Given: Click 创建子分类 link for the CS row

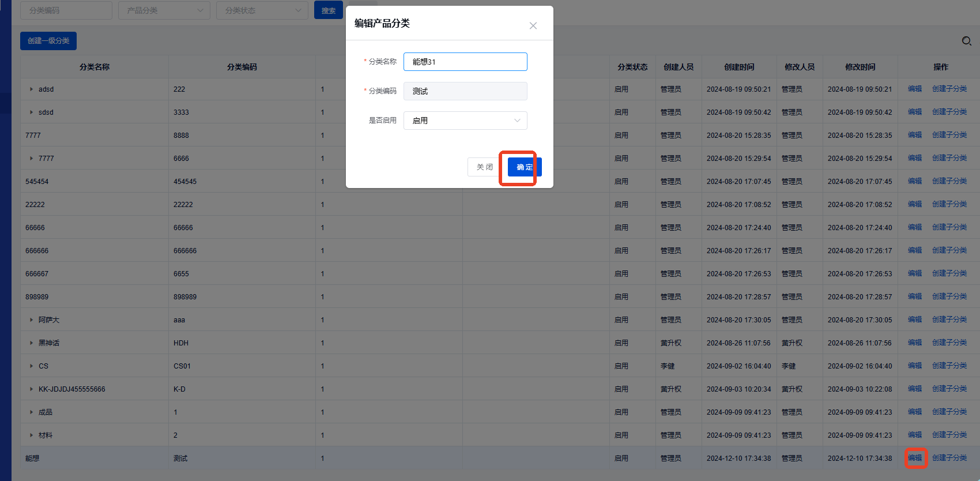Looking at the screenshot, I should click(949, 366).
